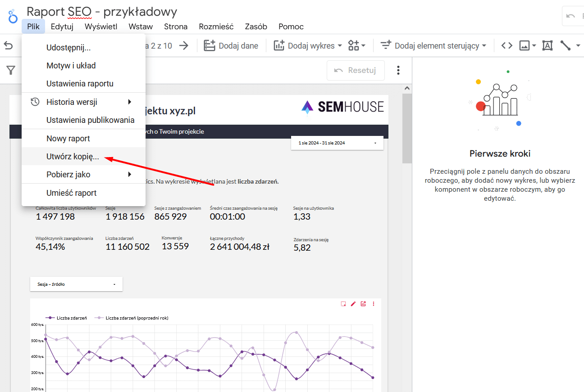Click the SEMHOUSE logo in report
This screenshot has width=584, height=392.
coord(342,107)
